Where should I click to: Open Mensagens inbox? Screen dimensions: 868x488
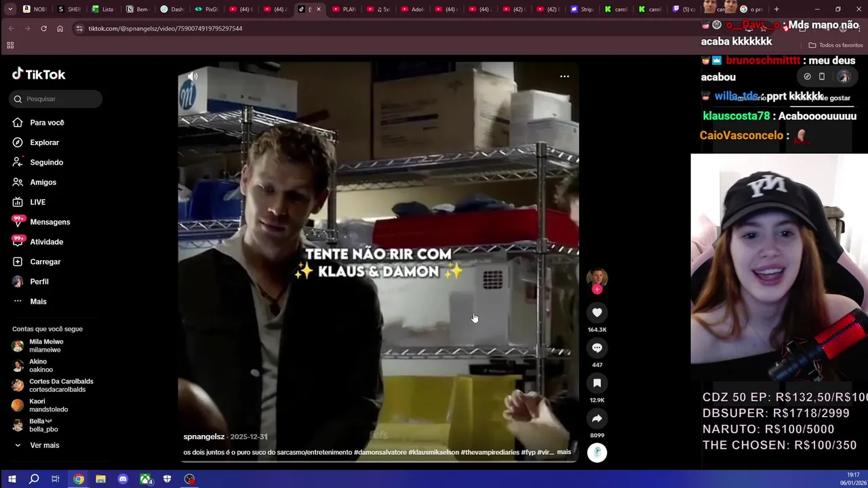coord(41,222)
